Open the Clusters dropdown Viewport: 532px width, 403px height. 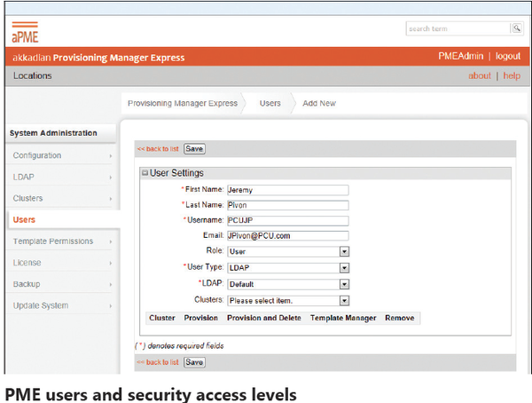coord(343,301)
